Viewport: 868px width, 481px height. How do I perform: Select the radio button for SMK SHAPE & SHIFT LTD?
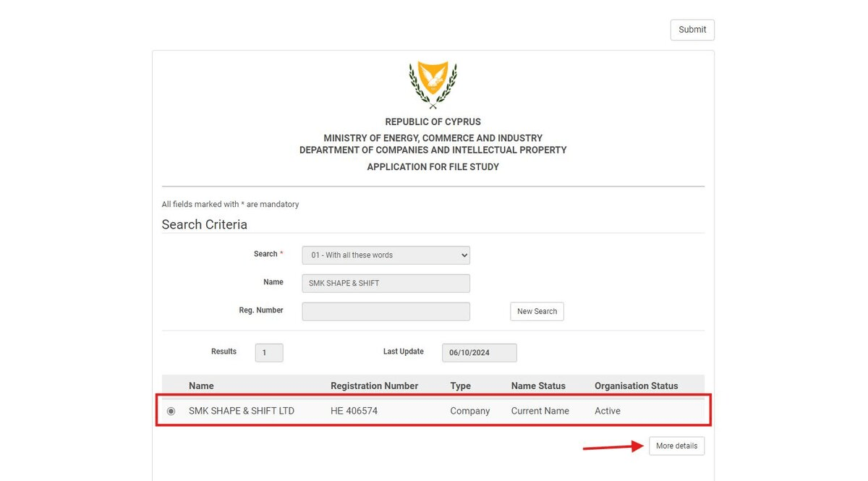(x=171, y=410)
